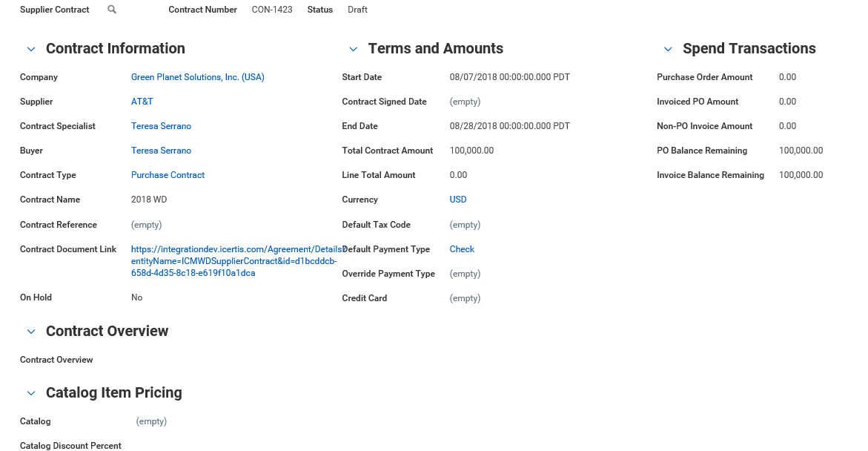Click the contract number CON-1423
The width and height of the screenshot is (868, 451).
(272, 10)
